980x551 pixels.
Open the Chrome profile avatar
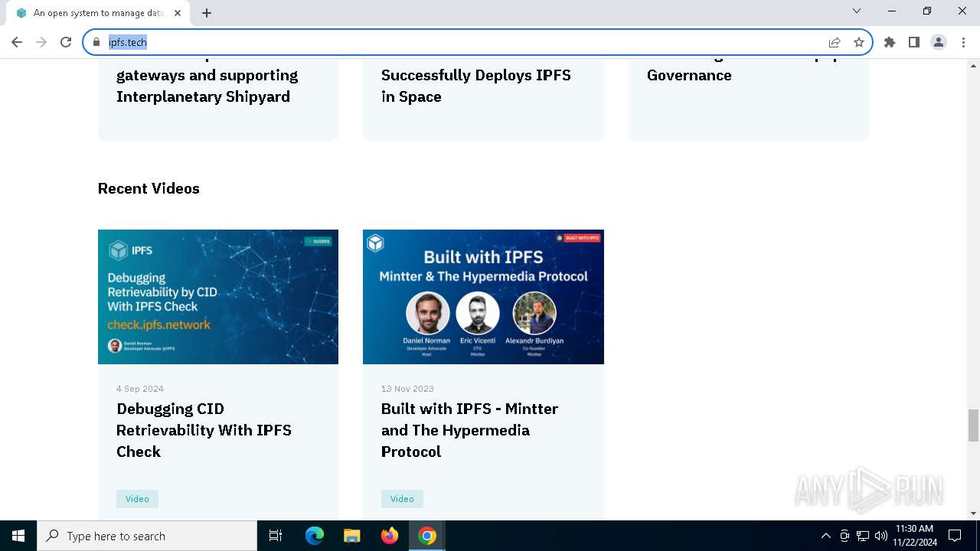click(x=939, y=42)
